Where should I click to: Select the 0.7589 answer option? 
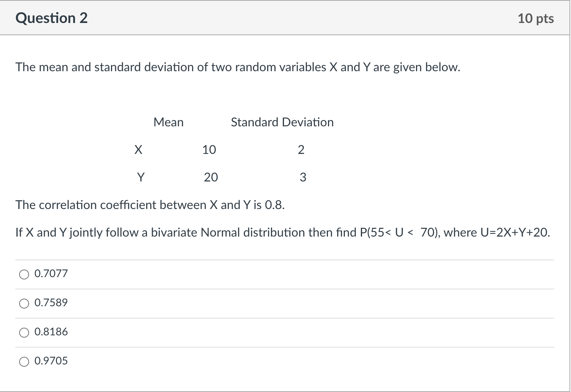(x=24, y=303)
